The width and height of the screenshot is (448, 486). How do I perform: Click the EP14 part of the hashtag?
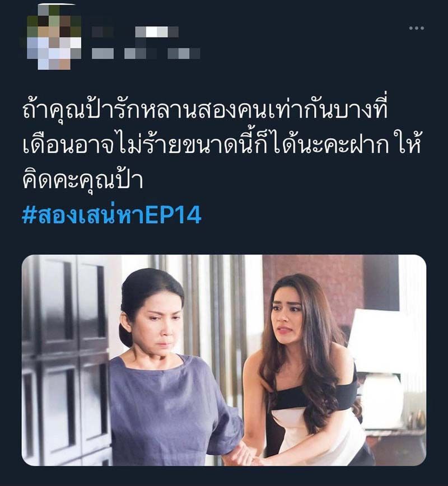(173, 214)
